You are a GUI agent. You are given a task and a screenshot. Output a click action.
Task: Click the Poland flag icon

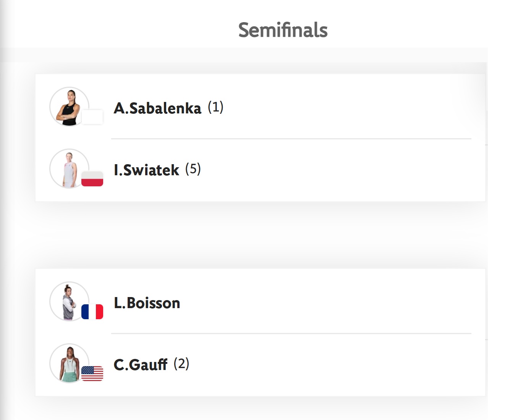click(x=92, y=179)
